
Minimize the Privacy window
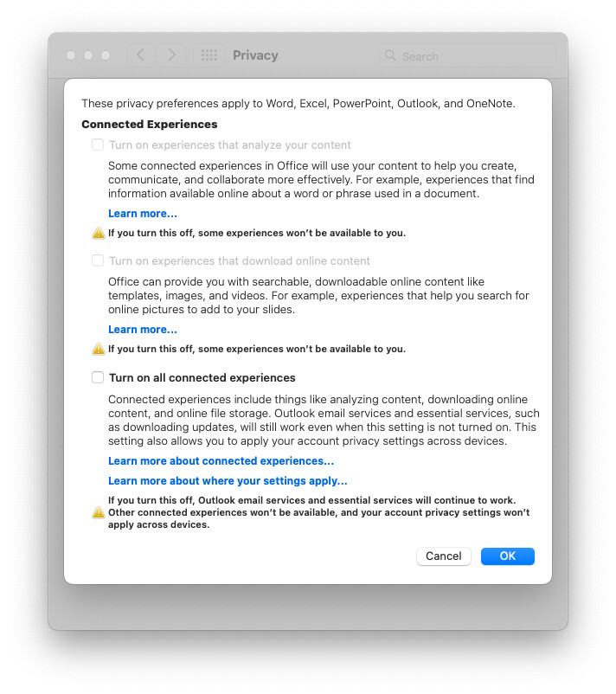88,55
